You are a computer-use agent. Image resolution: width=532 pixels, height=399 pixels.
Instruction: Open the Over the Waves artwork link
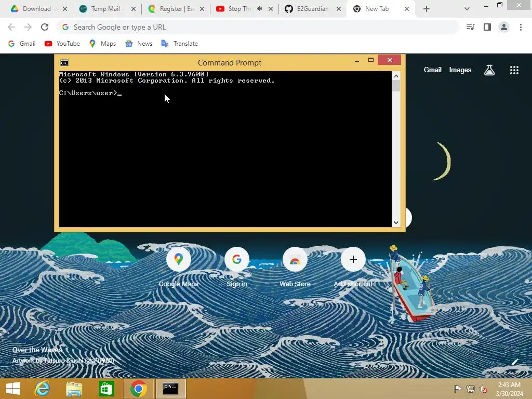[37, 350]
